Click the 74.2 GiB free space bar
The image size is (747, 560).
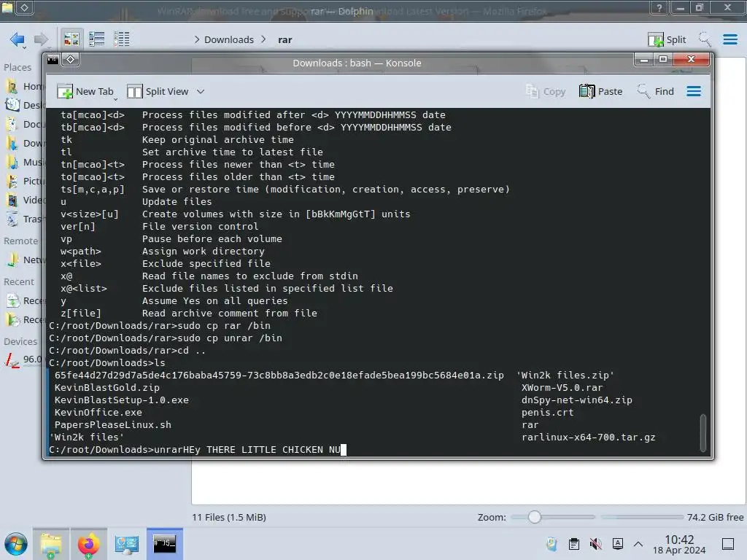click(642, 517)
